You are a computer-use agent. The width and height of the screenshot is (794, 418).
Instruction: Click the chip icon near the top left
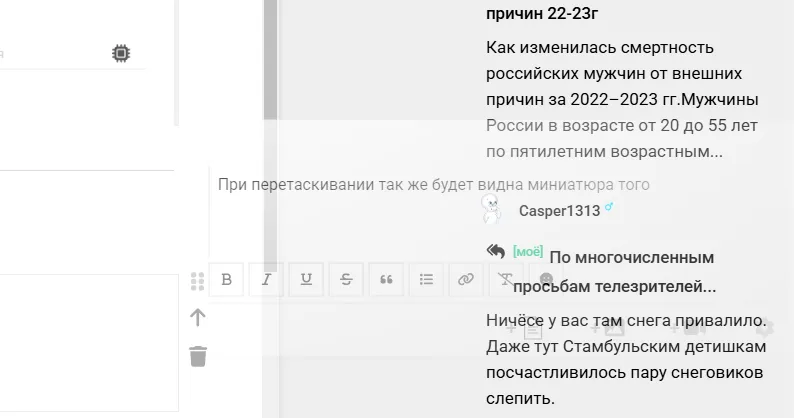pos(121,53)
